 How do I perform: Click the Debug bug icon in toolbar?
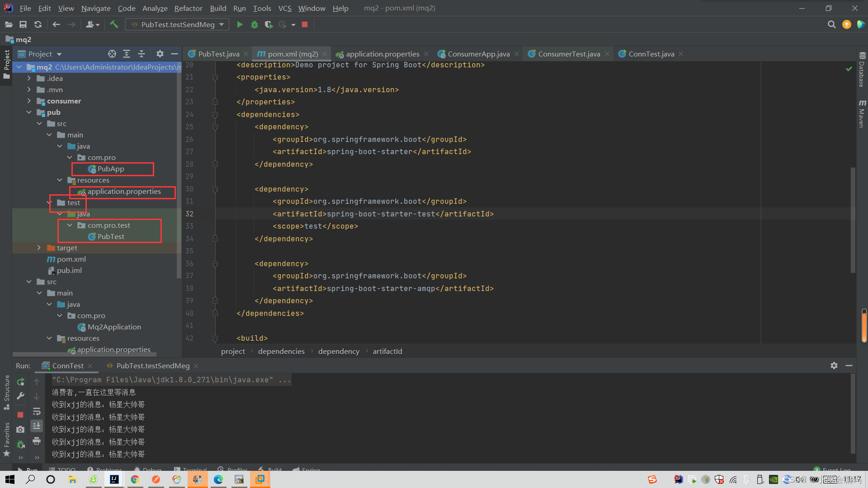click(255, 24)
